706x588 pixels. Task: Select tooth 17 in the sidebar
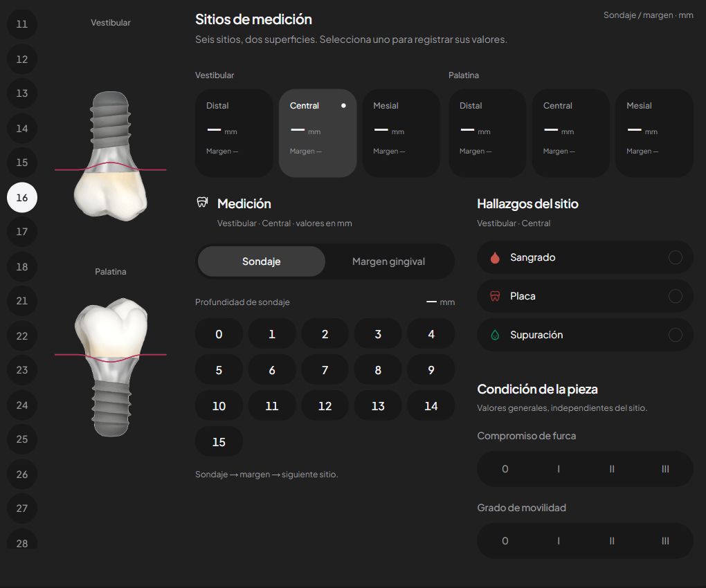22,232
